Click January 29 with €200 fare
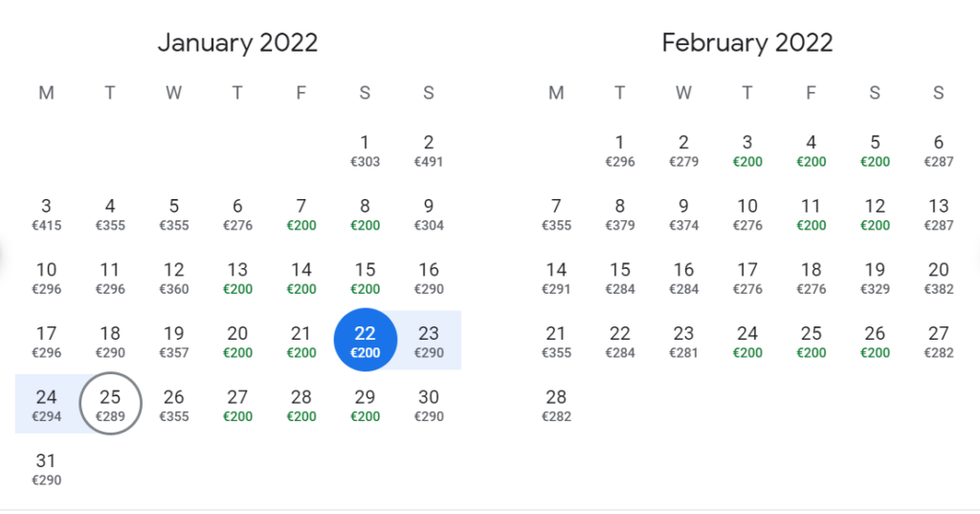The image size is (980, 514). (x=365, y=405)
